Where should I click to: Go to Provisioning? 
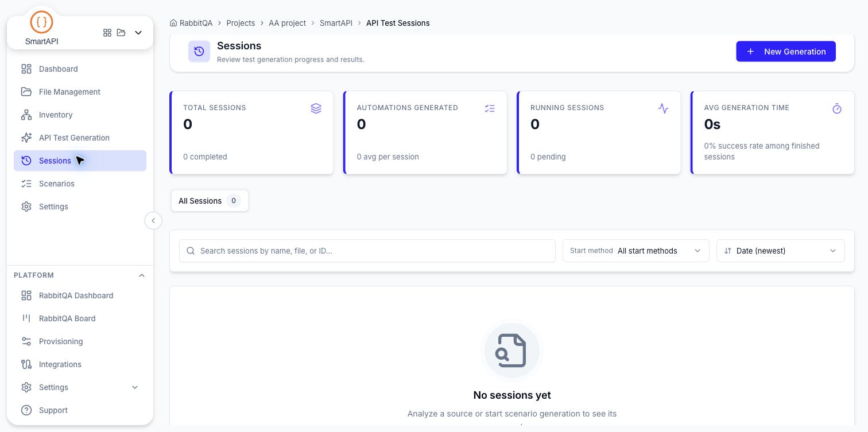pos(80,341)
